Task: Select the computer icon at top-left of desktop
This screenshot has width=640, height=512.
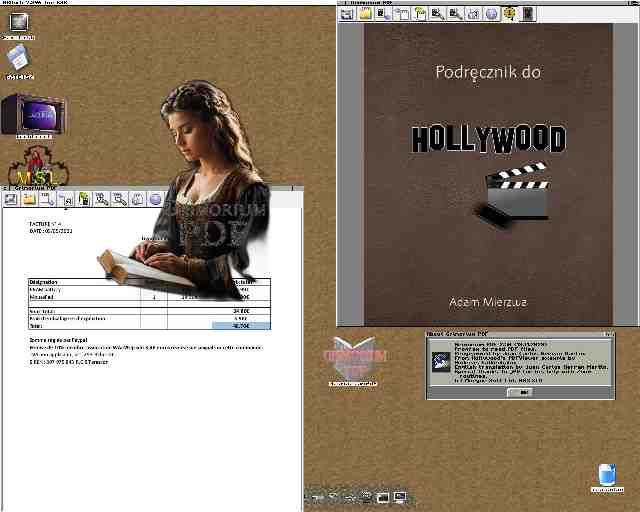Action: point(18,24)
